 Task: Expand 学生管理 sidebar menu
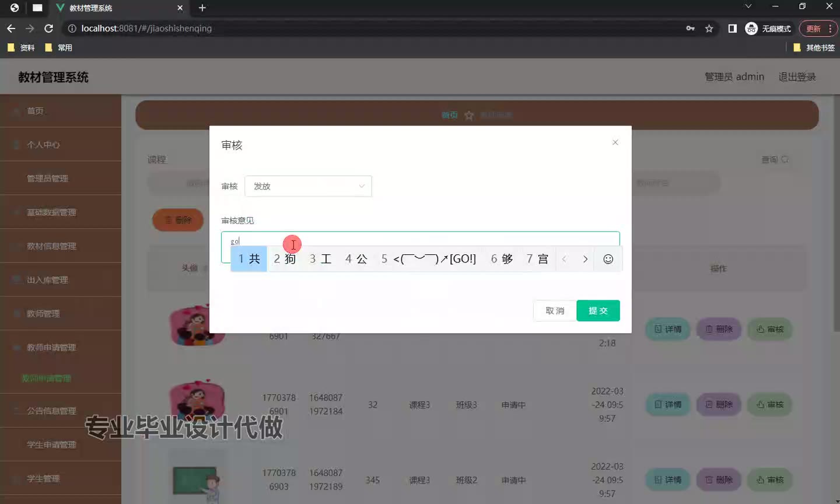pos(61,478)
